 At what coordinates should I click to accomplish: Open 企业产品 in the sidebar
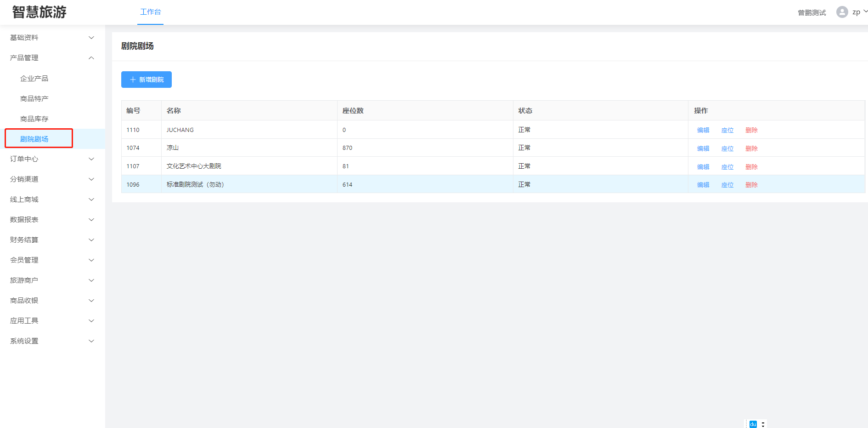(34, 79)
